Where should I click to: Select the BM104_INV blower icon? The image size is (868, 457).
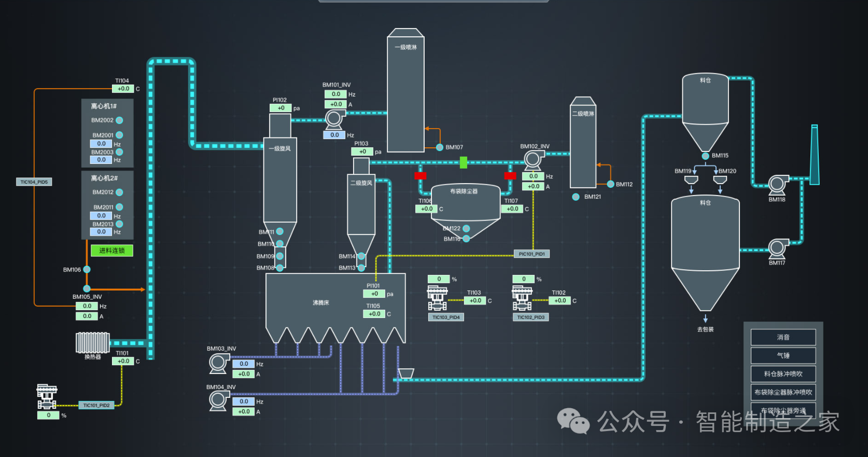click(x=218, y=400)
